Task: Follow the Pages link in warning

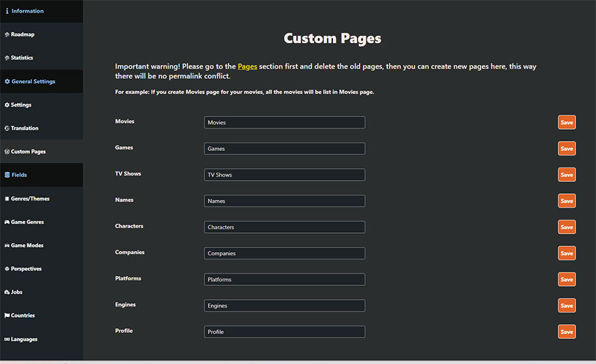Action: [247, 67]
